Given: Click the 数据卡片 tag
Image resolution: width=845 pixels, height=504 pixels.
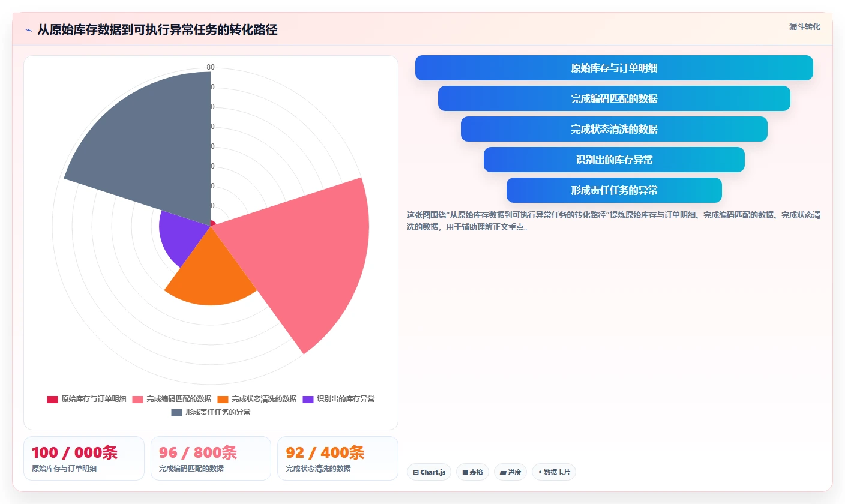Looking at the screenshot, I should (x=553, y=472).
